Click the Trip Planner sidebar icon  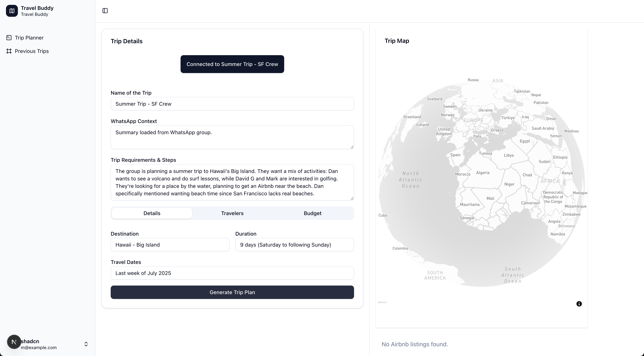[9, 38]
